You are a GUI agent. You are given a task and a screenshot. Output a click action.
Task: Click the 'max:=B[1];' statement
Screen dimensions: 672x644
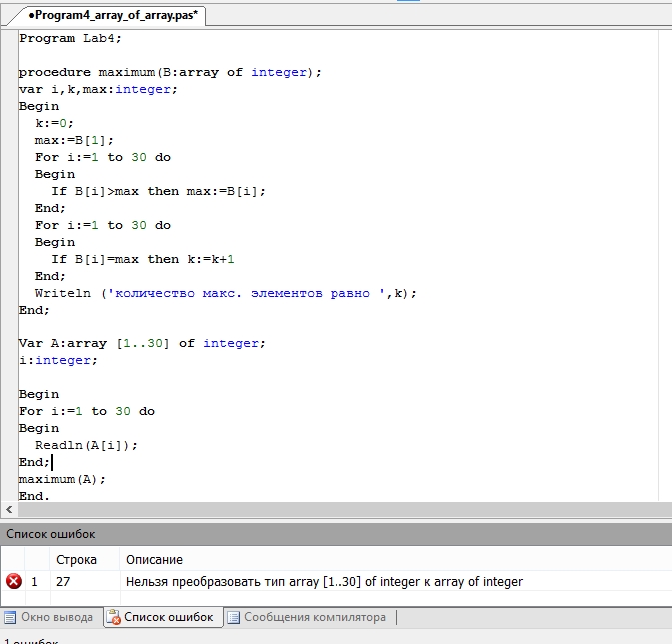tap(74, 140)
